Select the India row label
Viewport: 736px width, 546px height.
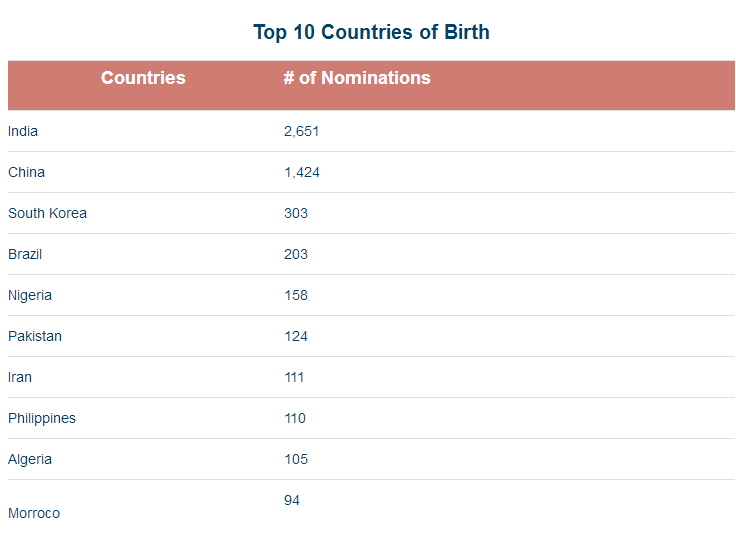click(x=23, y=131)
